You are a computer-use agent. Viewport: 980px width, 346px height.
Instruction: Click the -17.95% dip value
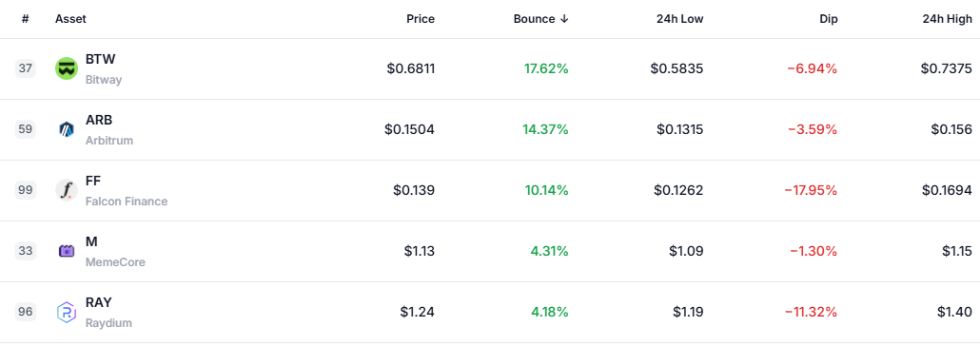click(x=810, y=190)
